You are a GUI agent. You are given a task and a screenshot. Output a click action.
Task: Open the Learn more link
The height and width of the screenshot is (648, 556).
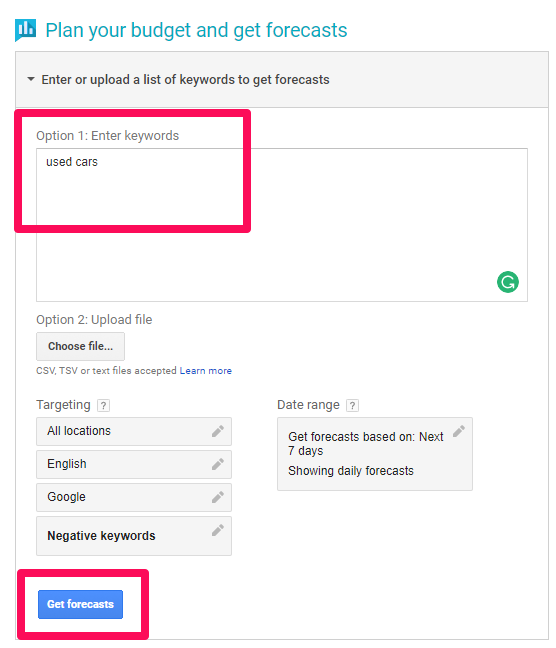point(205,371)
